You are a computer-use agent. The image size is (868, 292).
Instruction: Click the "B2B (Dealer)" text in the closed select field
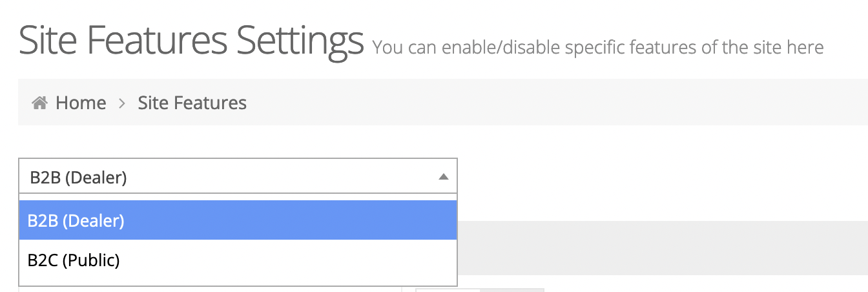coord(78,177)
